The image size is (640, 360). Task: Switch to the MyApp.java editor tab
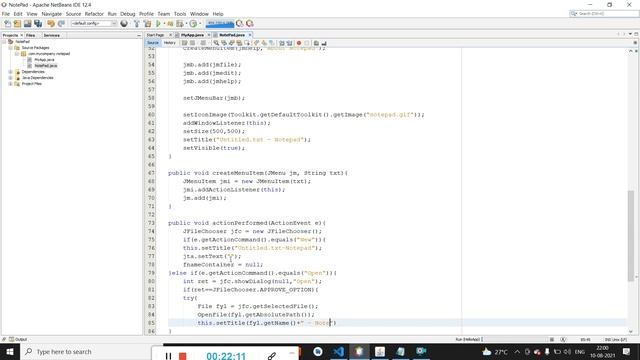(192, 35)
